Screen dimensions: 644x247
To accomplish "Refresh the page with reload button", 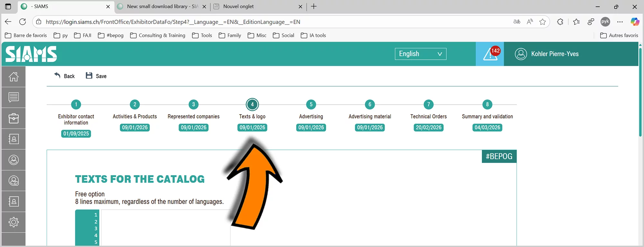I will click(x=23, y=22).
